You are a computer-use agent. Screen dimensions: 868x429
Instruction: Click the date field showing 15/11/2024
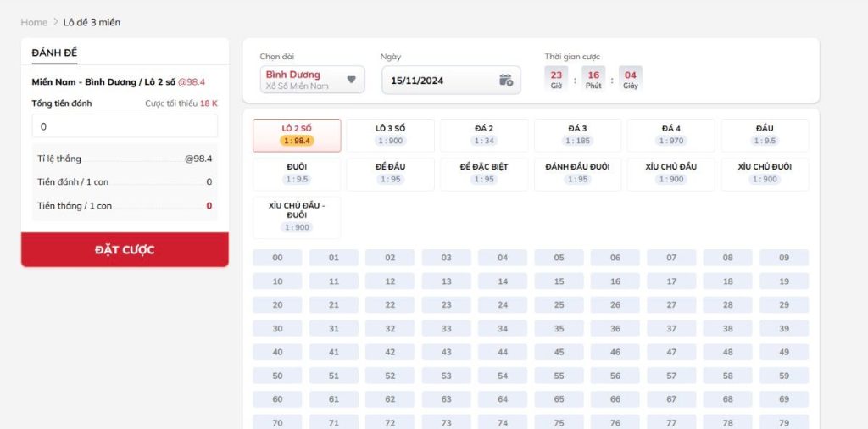tap(441, 81)
